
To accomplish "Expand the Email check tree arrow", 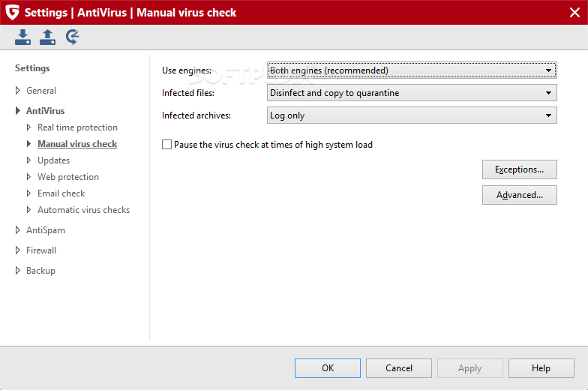I will click(x=28, y=193).
